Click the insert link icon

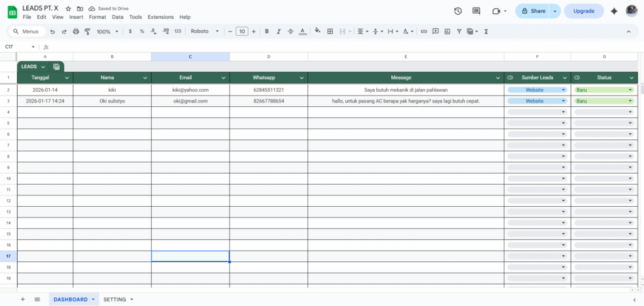[423, 31]
